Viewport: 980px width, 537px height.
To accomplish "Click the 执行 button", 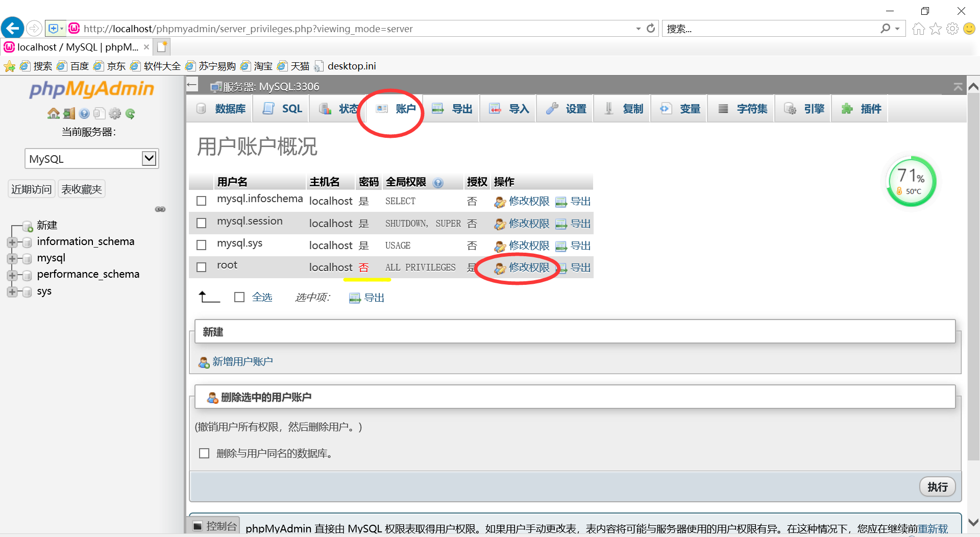I will tap(937, 487).
